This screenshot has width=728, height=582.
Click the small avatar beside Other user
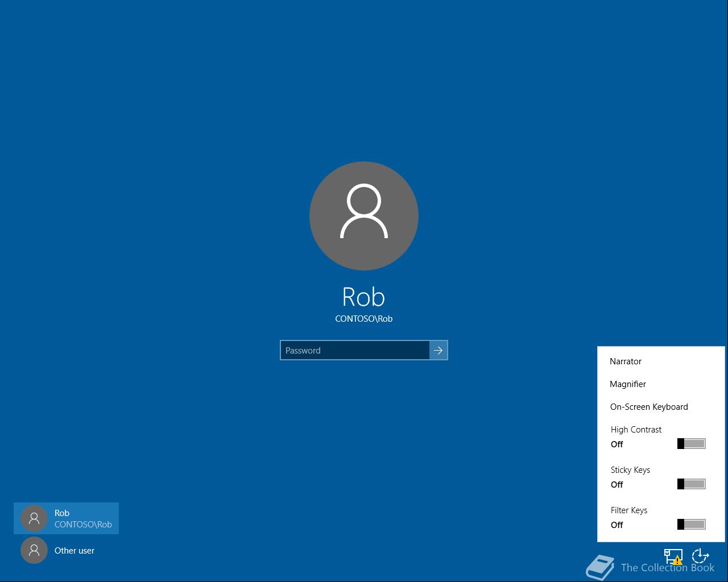pos(34,550)
